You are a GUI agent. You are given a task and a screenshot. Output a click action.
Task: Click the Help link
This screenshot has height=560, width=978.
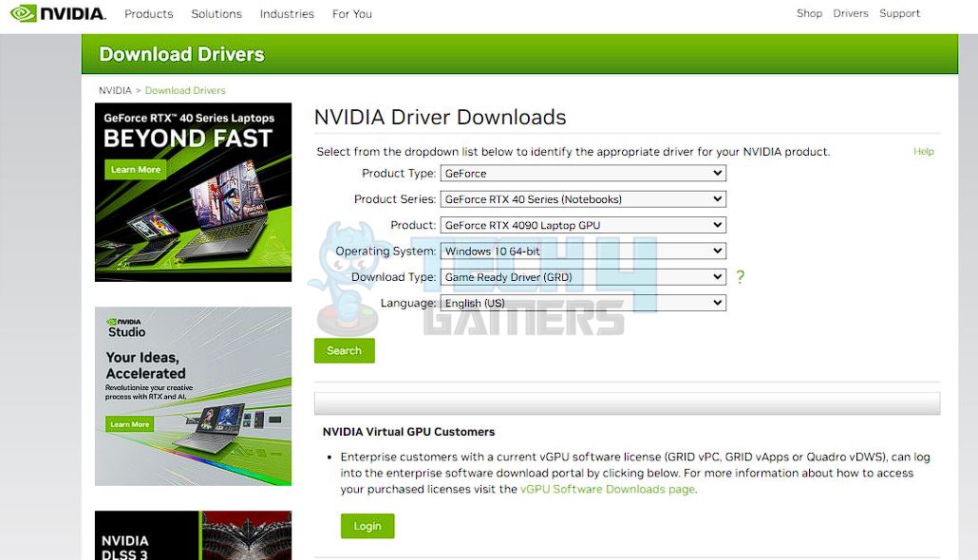coord(923,151)
